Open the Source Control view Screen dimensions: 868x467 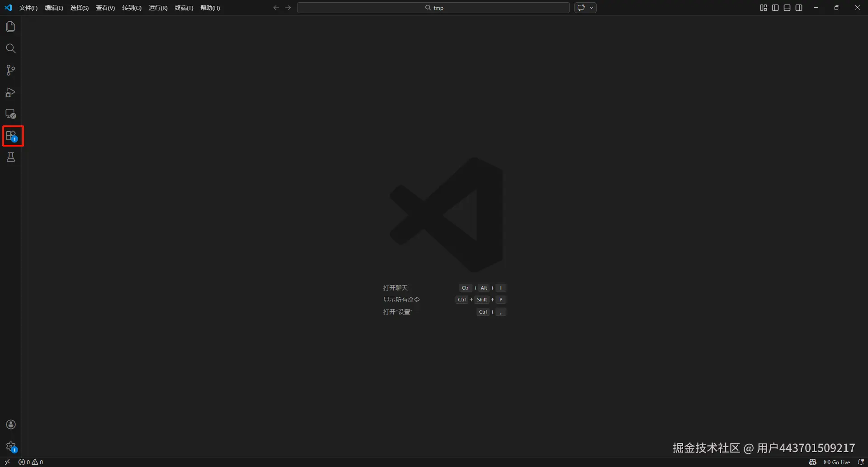(11, 70)
